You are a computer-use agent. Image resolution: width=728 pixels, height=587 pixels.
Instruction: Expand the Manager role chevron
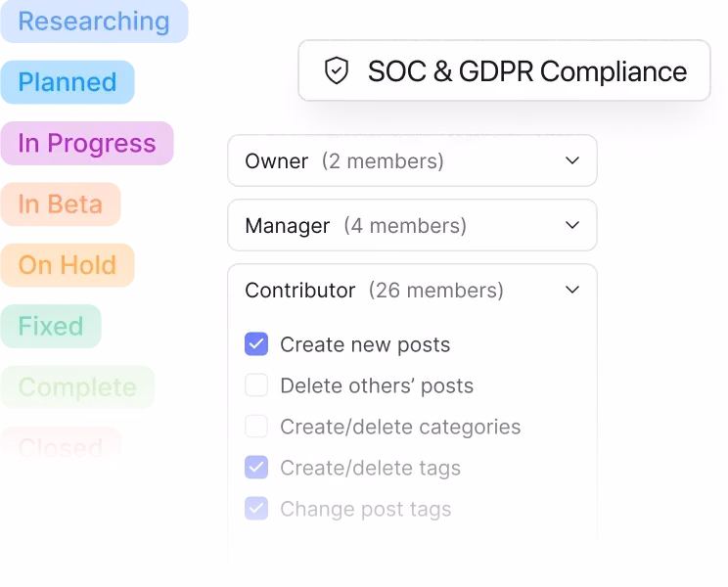pyautogui.click(x=572, y=225)
